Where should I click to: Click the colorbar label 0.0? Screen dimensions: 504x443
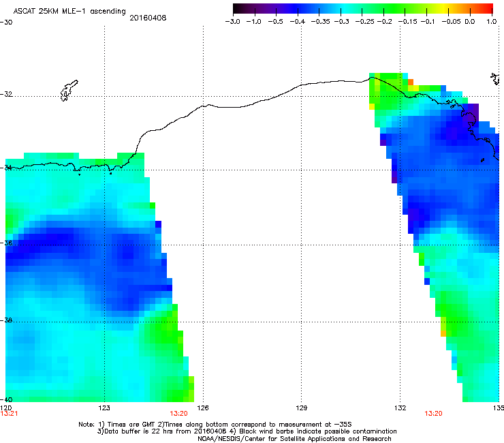(470, 22)
